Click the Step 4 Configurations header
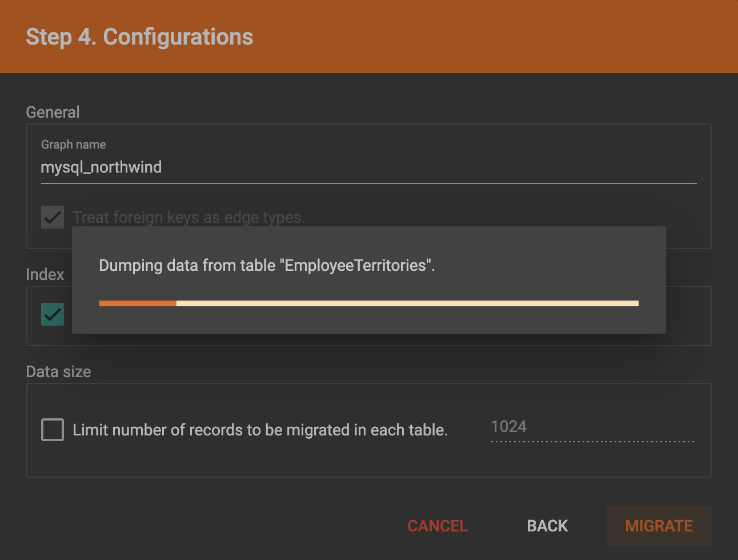The height and width of the screenshot is (560, 738). tap(139, 37)
